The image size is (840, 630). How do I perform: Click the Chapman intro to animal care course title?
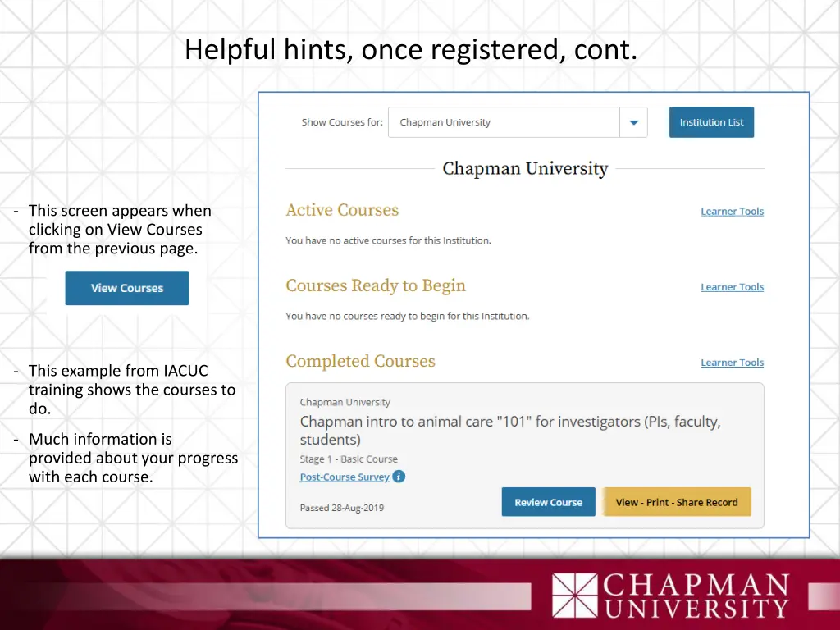(x=510, y=430)
